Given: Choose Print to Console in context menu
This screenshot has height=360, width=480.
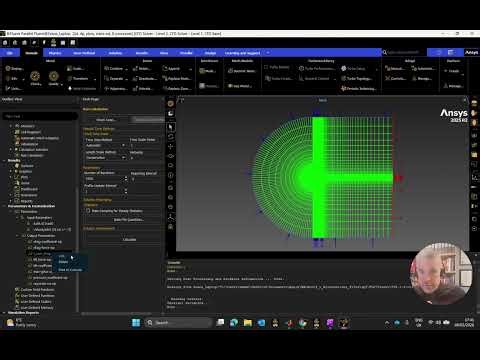Looking at the screenshot, I should coord(70,269).
